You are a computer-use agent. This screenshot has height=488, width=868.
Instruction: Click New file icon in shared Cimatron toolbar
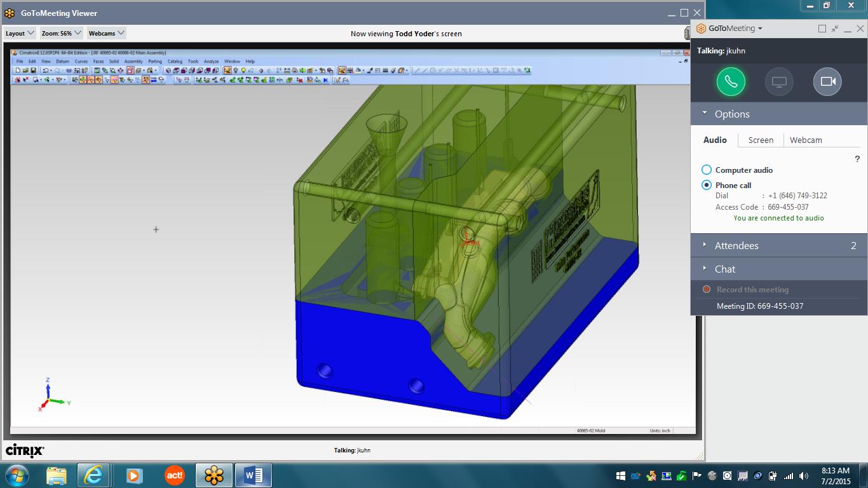click(x=18, y=71)
